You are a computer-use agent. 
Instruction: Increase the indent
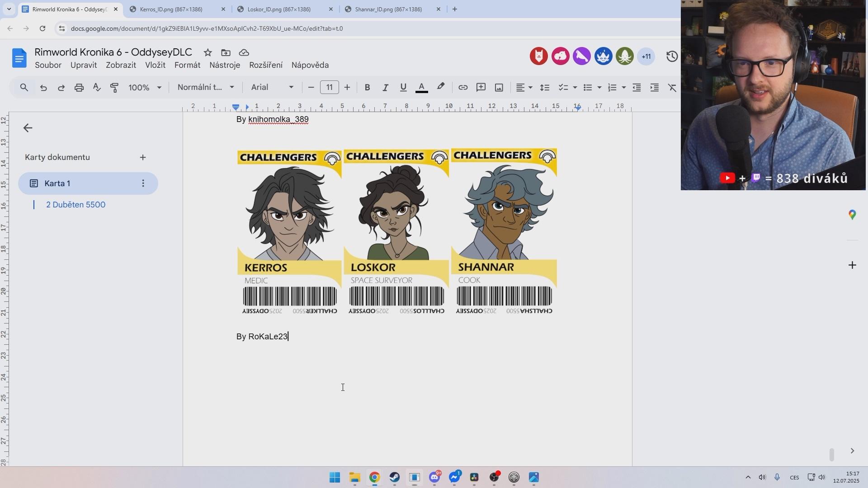pyautogui.click(x=655, y=88)
